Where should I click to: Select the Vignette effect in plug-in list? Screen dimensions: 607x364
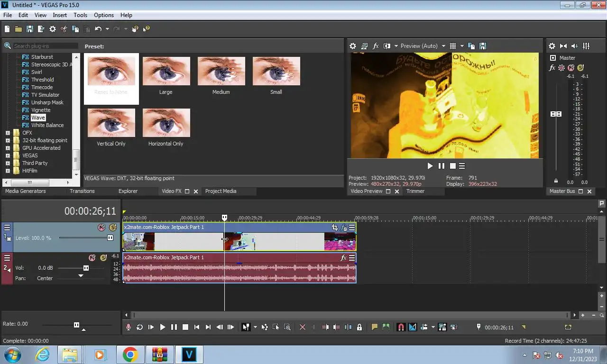tap(41, 110)
